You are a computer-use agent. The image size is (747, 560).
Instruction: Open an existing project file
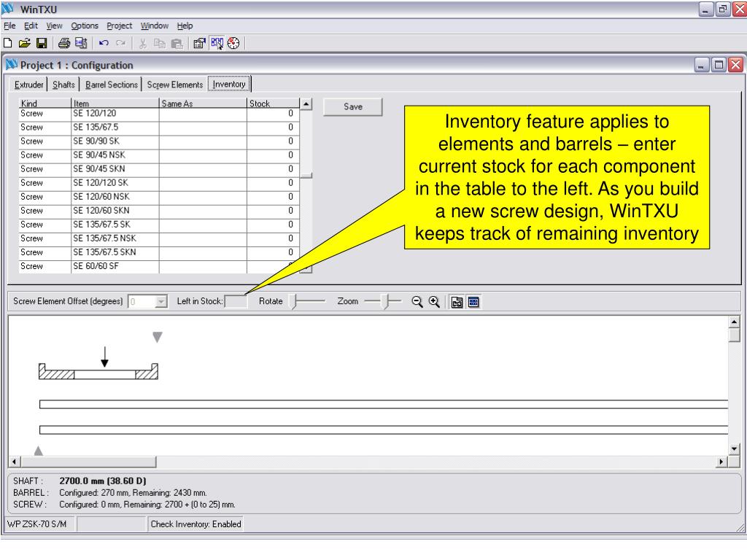coord(24,43)
